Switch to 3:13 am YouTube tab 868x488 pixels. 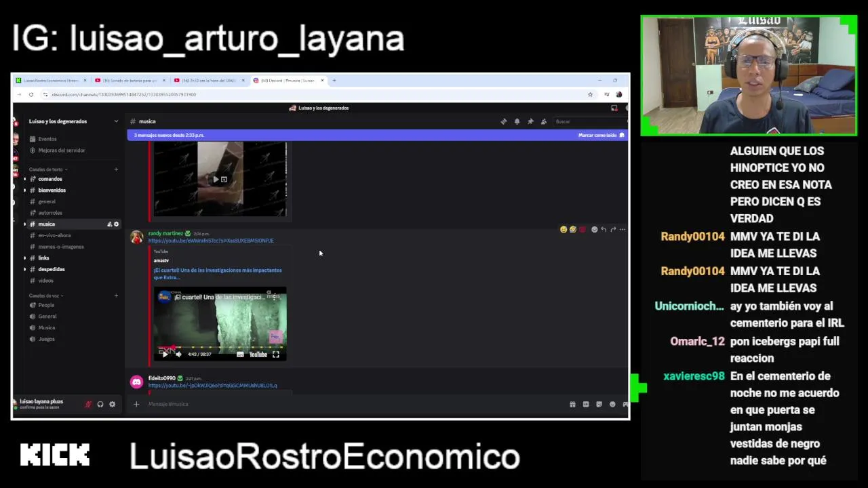pyautogui.click(x=209, y=80)
